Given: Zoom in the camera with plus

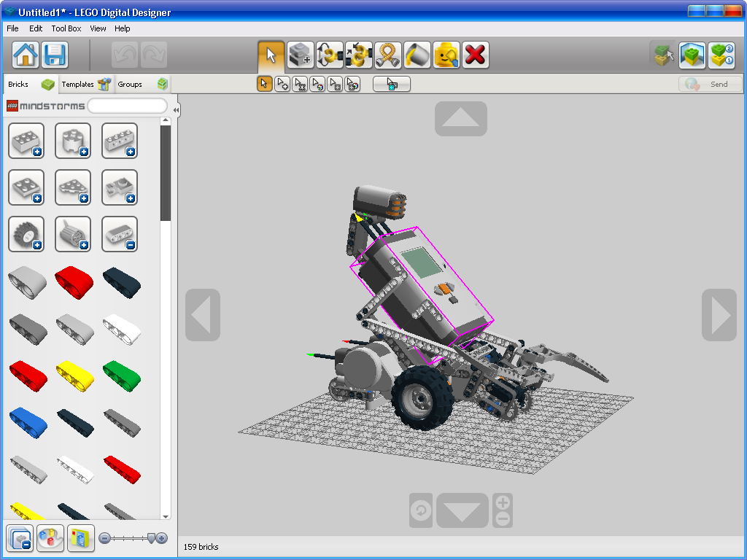Looking at the screenshot, I should (x=503, y=502).
